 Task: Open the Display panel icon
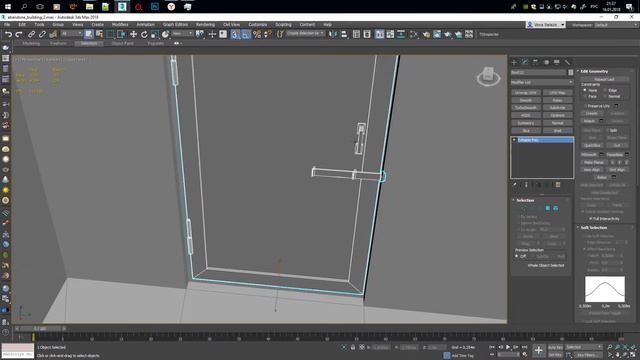(557, 62)
